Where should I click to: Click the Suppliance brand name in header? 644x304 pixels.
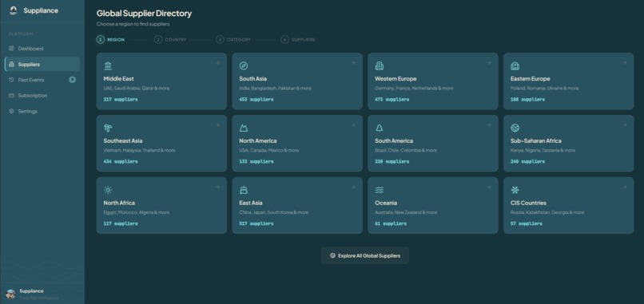41,10
